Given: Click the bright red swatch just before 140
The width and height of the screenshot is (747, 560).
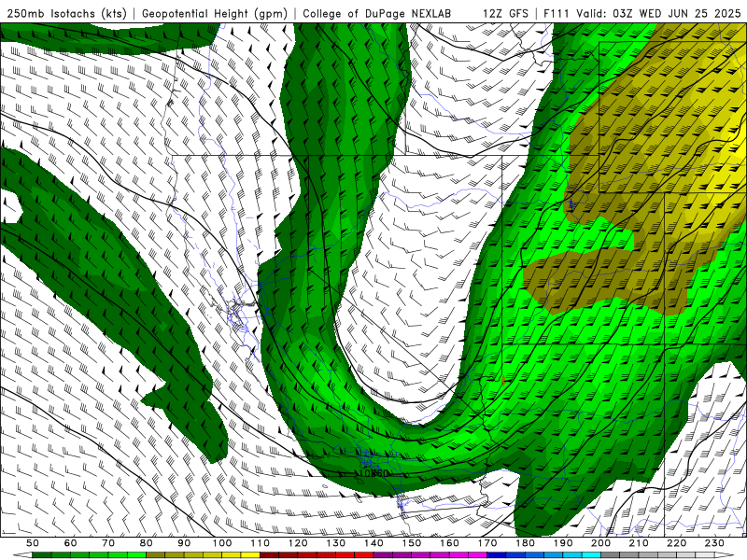Looking at the screenshot, I should 364,555.
